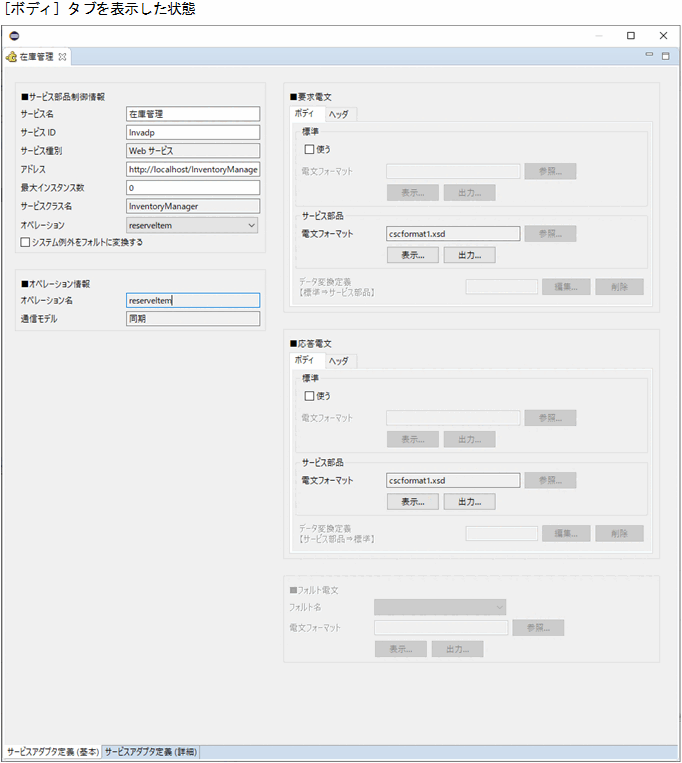Screen dimensions: 682x763
Task: Click the 在庫管理 editor tab icon
Action: 11,57
